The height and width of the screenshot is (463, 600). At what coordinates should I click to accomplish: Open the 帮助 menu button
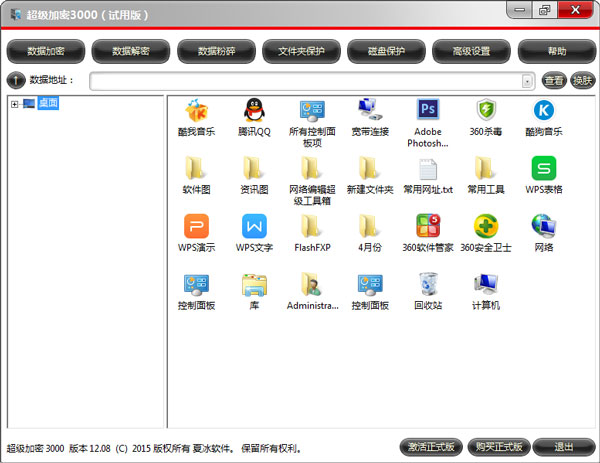[x=557, y=51]
